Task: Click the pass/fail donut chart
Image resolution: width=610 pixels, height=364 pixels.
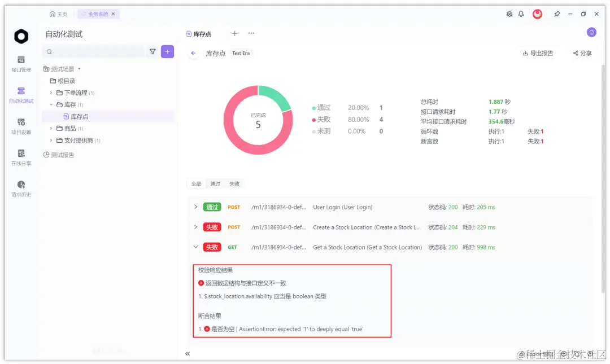Action: click(x=258, y=120)
